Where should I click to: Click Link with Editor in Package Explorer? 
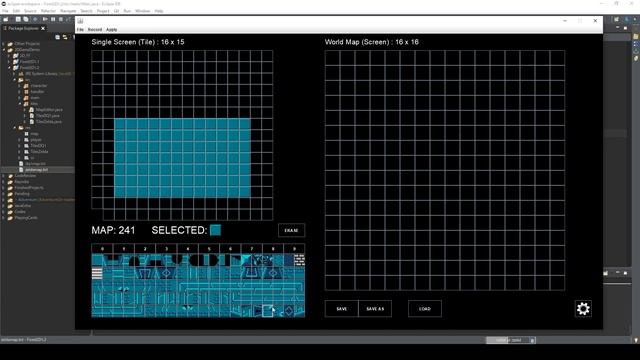[x=65, y=37]
